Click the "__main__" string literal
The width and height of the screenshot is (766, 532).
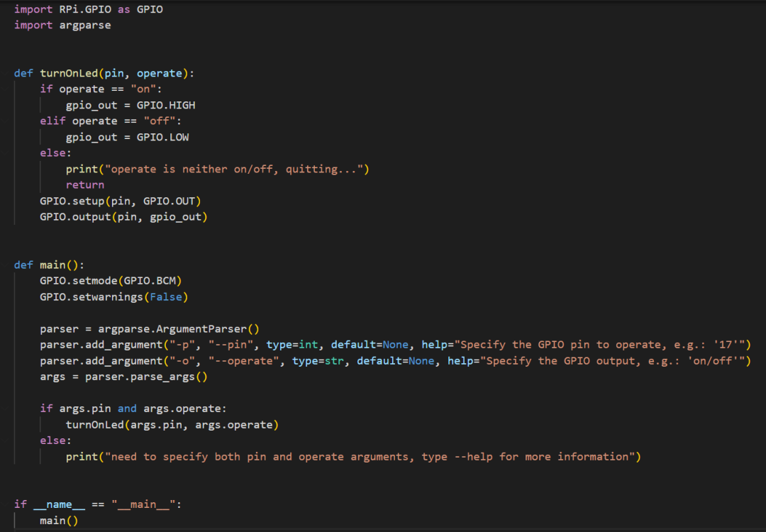coord(146,504)
